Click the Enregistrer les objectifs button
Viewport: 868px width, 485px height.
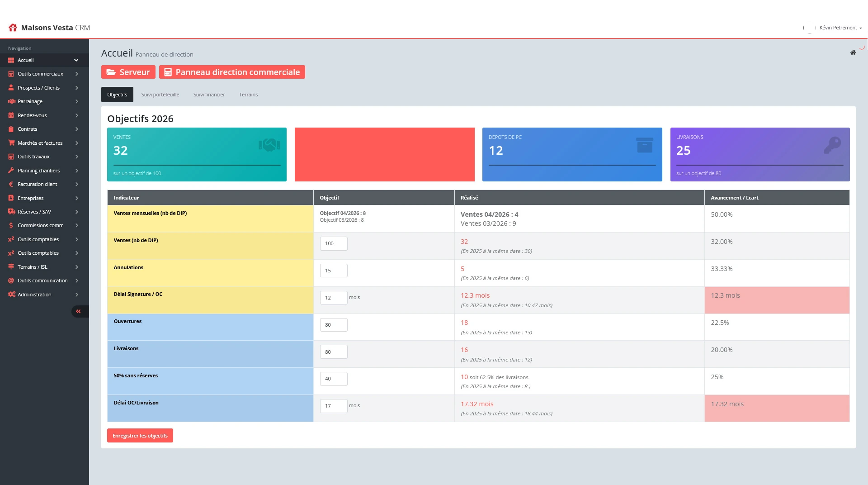coord(140,436)
